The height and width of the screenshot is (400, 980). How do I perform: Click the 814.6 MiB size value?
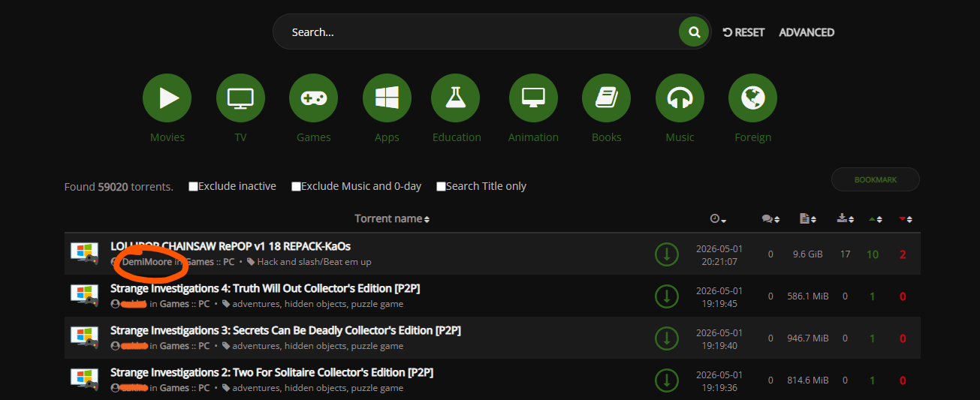click(x=807, y=380)
